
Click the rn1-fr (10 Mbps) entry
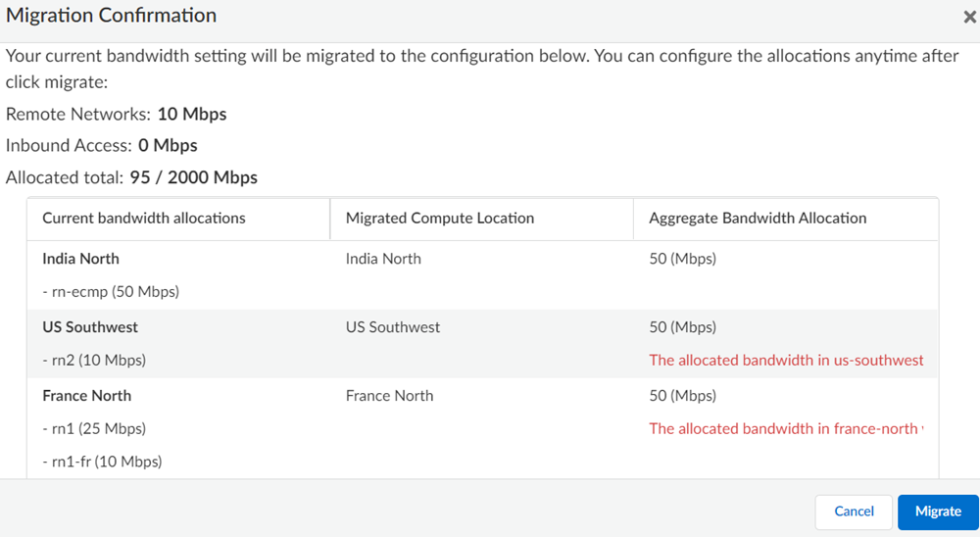point(102,462)
